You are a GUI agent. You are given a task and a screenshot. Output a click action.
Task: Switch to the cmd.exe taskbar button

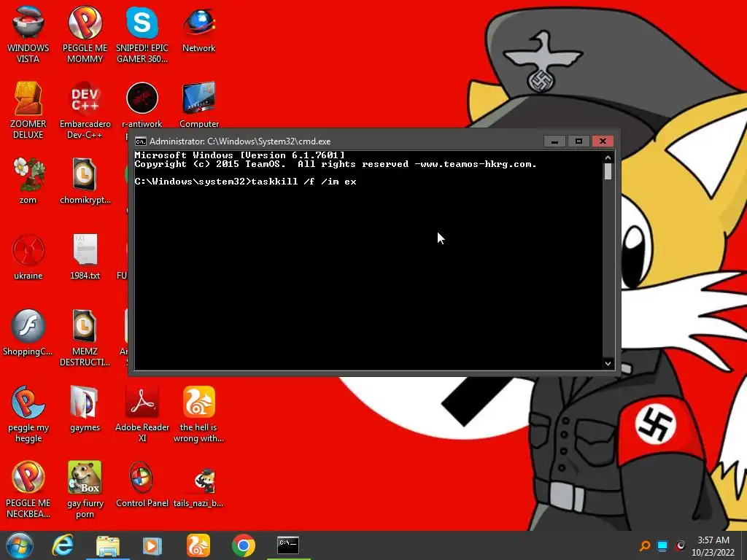pyautogui.click(x=288, y=545)
